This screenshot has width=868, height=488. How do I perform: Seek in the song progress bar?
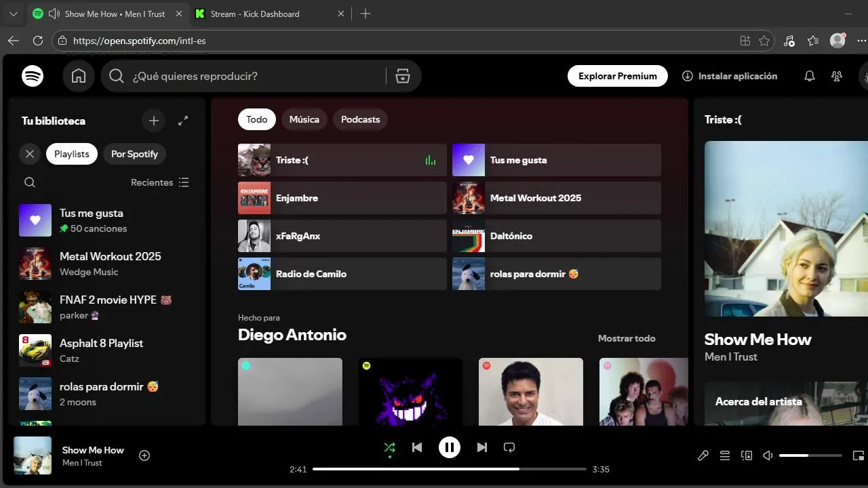pos(449,469)
